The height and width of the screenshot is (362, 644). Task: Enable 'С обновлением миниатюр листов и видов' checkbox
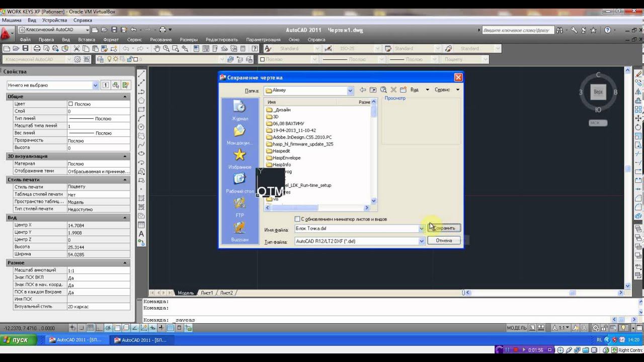pyautogui.click(x=297, y=219)
